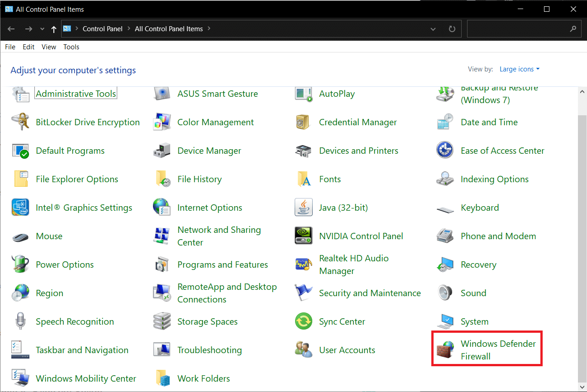The image size is (587, 392).
Task: Open the address bar history dropdown
Action: [x=433, y=29]
